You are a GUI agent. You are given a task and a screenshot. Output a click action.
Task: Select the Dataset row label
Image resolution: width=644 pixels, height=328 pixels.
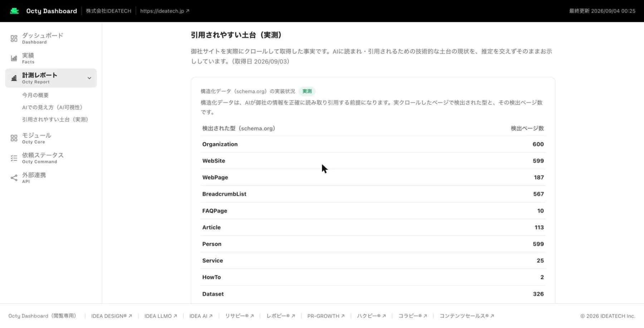tap(213, 294)
